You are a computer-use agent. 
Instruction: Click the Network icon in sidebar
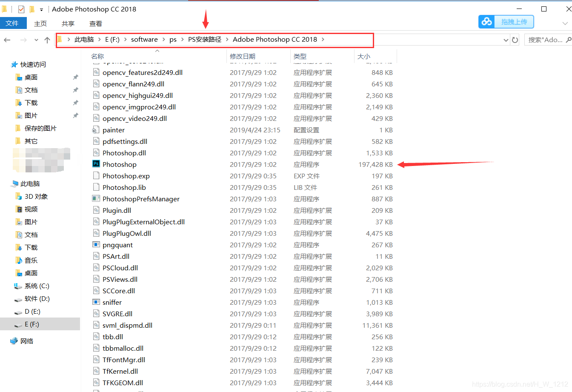[14, 341]
